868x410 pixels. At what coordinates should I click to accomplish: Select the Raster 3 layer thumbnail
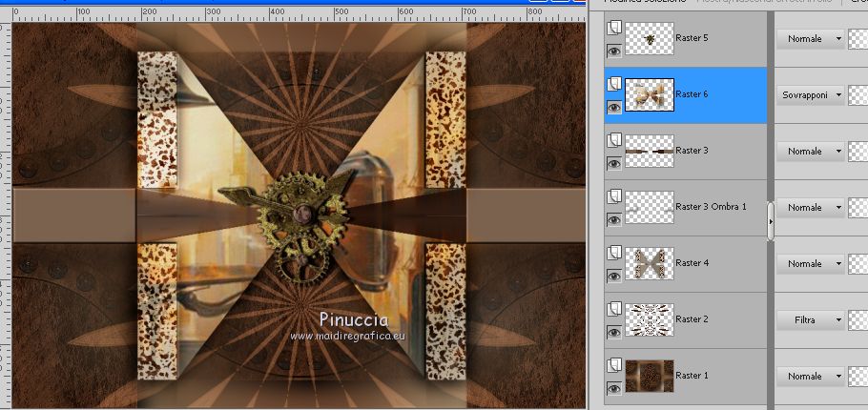click(x=650, y=151)
